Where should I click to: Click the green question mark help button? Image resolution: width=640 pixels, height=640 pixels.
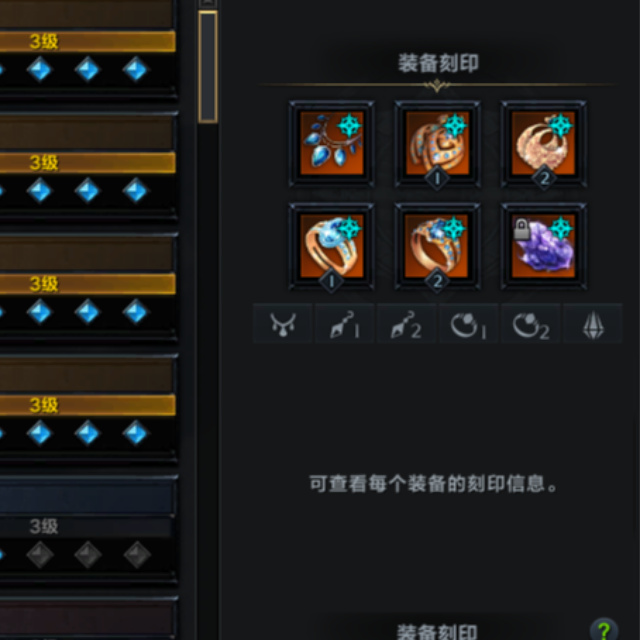click(x=603, y=629)
